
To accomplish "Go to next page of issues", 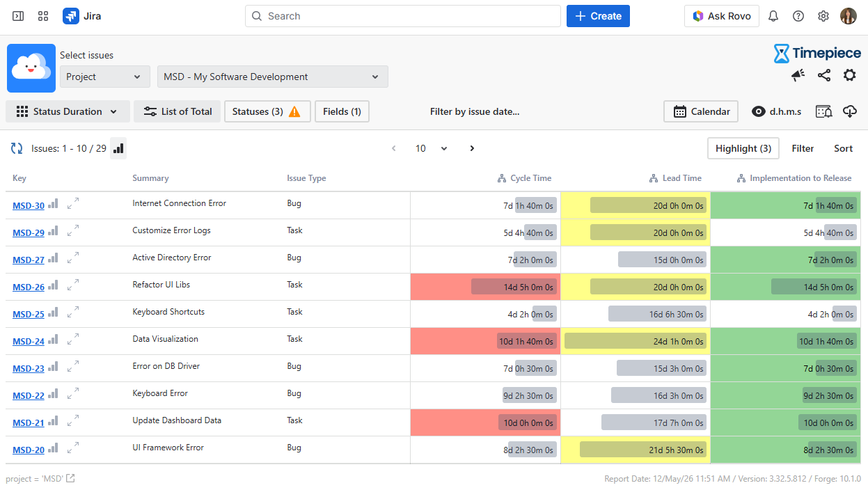I will click(472, 148).
